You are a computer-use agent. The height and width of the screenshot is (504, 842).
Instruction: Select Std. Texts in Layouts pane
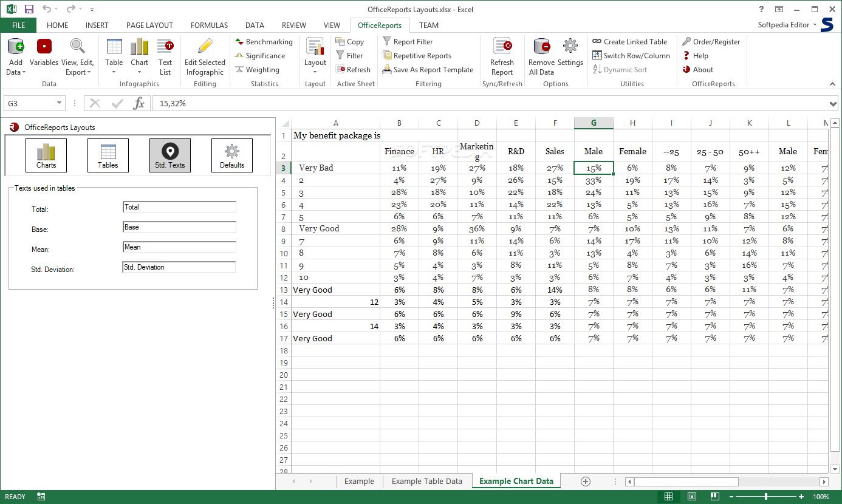pyautogui.click(x=170, y=155)
